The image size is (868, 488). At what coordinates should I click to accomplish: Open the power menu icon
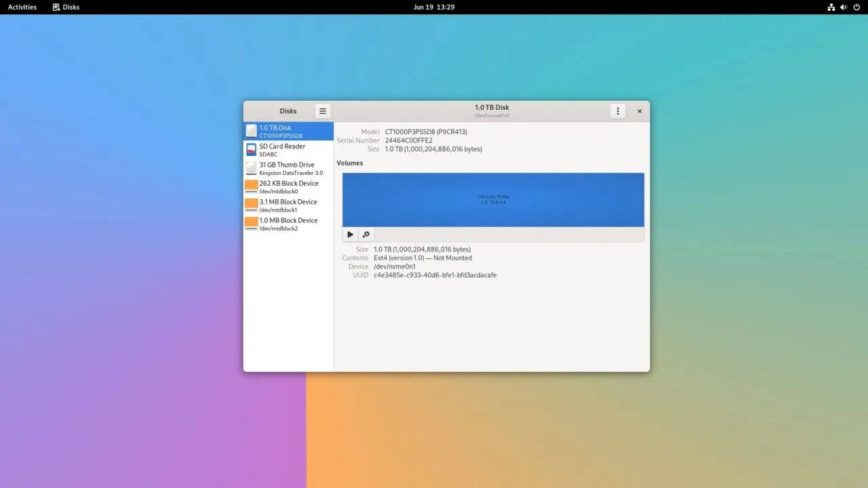[x=856, y=7]
